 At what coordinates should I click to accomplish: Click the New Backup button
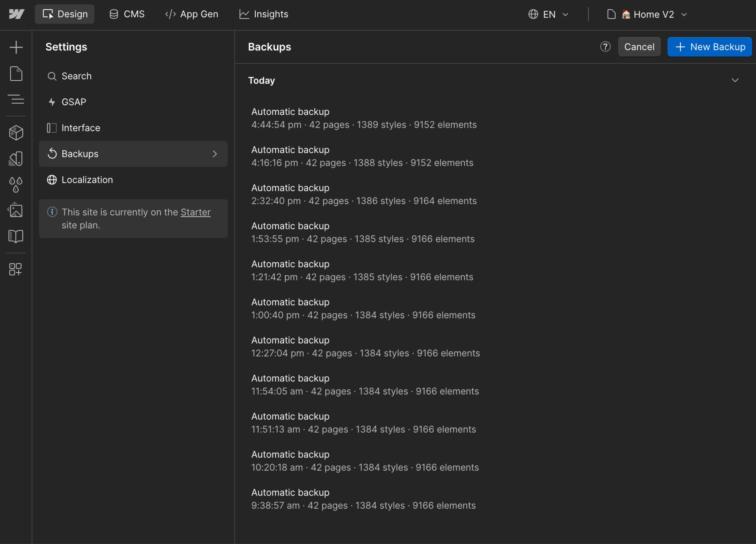709,47
